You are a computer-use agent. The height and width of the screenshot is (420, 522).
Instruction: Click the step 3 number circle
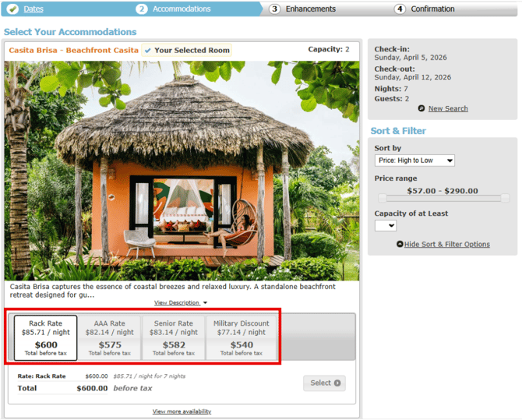click(x=275, y=9)
